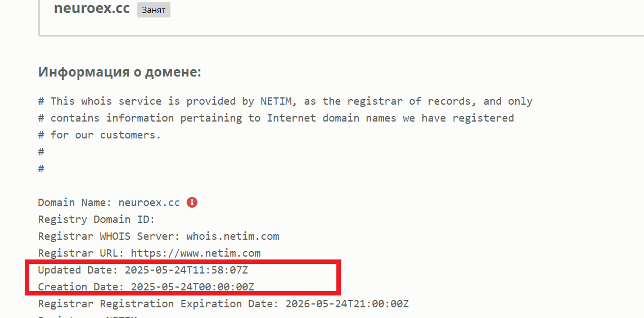Select the neuroex.cc heading at top

coord(92,8)
